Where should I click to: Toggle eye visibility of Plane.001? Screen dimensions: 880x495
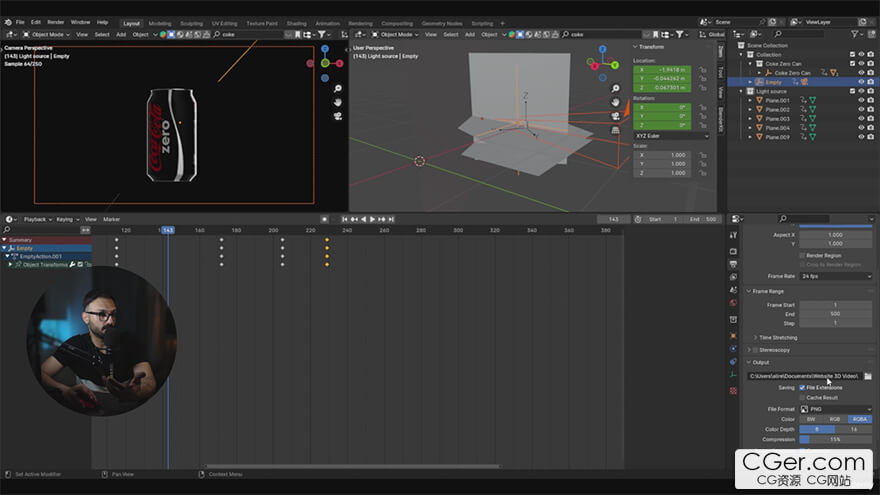coord(861,100)
